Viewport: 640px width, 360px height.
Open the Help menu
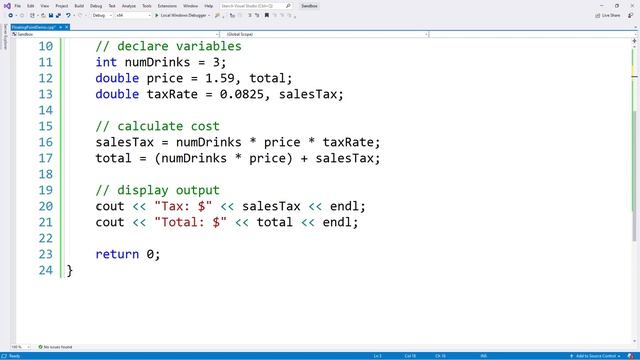coord(209,6)
